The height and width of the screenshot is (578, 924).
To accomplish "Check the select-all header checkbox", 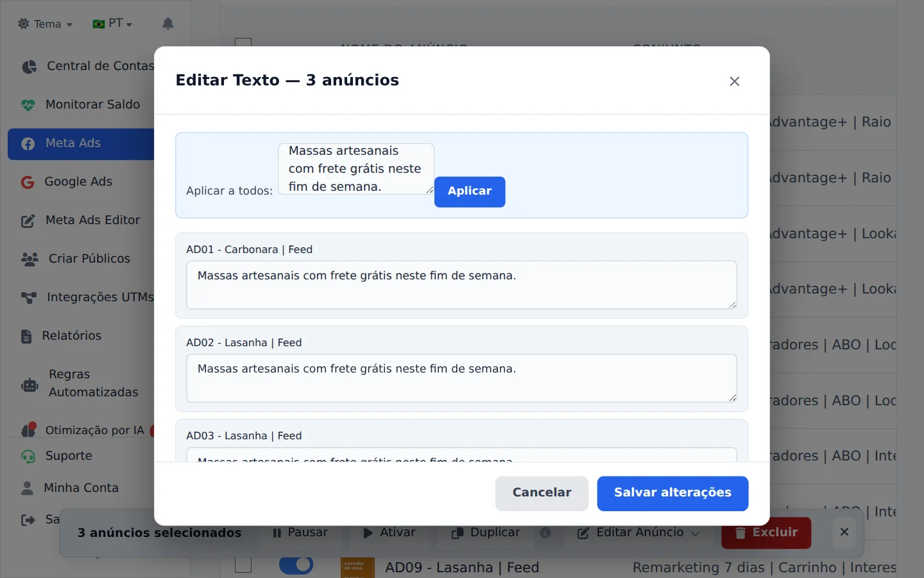I will (243, 42).
